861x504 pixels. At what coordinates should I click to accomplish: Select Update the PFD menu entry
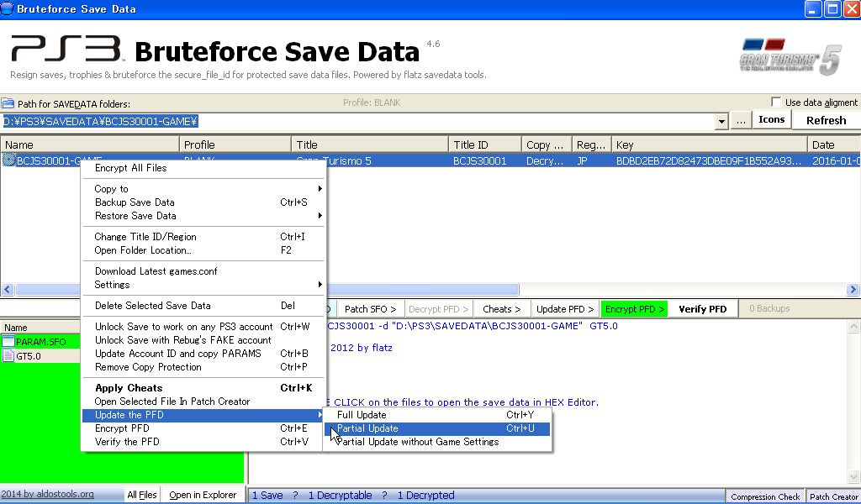(203, 415)
